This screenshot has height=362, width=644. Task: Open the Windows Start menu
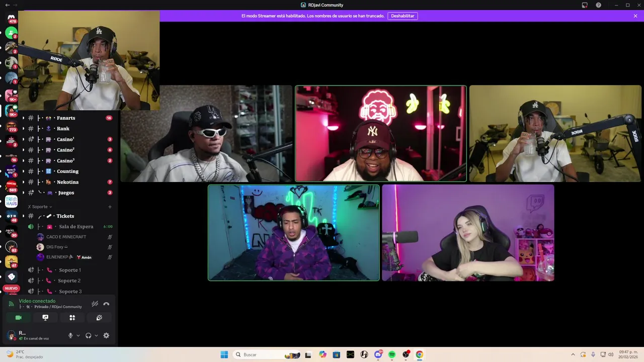pyautogui.click(x=224, y=354)
